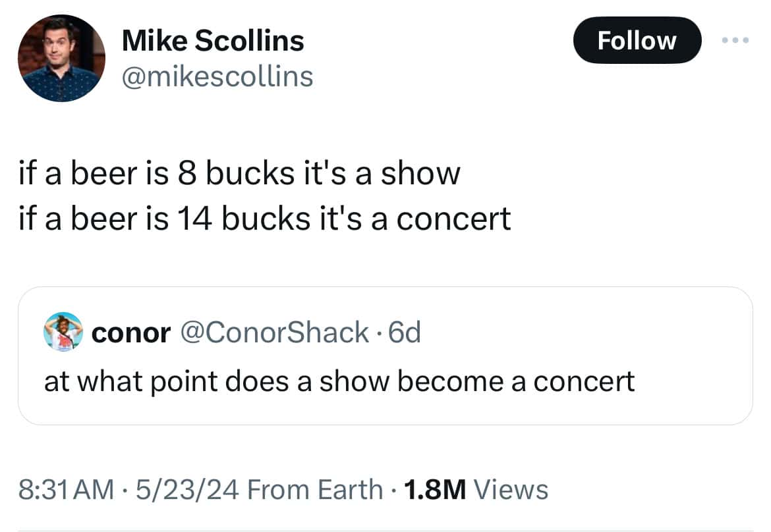Click conor's profile avatar in the quoted tweet
This screenshot has width=771, height=532.
(x=63, y=332)
